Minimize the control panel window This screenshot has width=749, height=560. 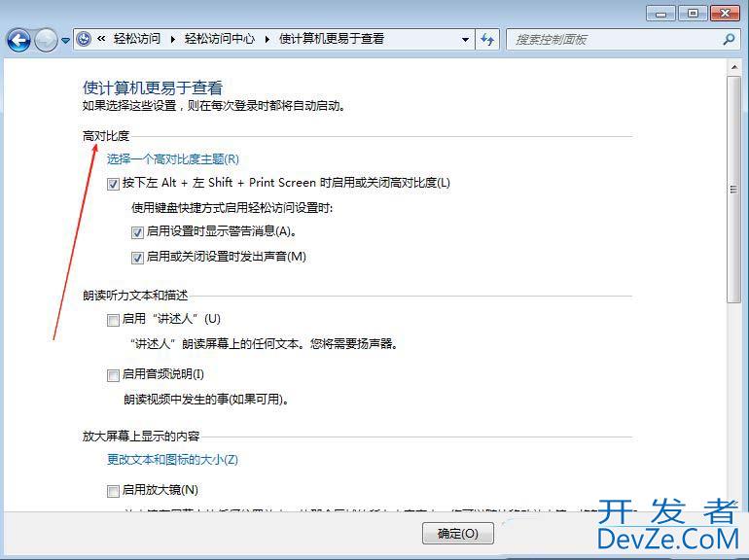661,14
